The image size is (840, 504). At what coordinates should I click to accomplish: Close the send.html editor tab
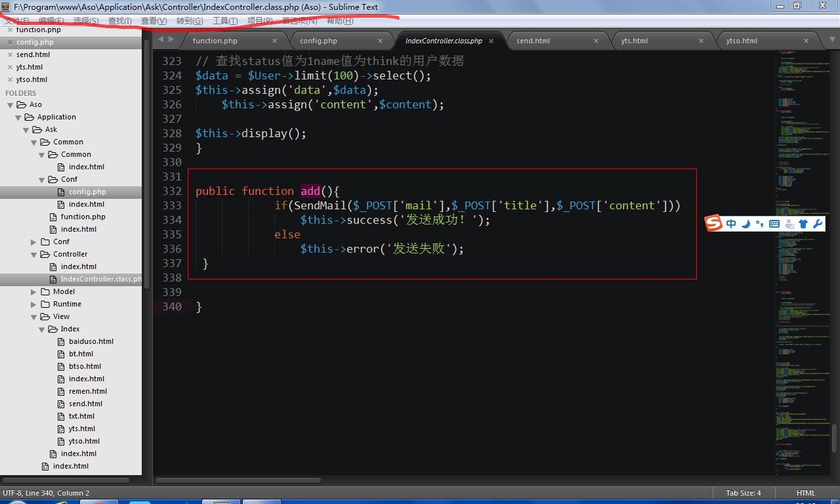click(596, 41)
